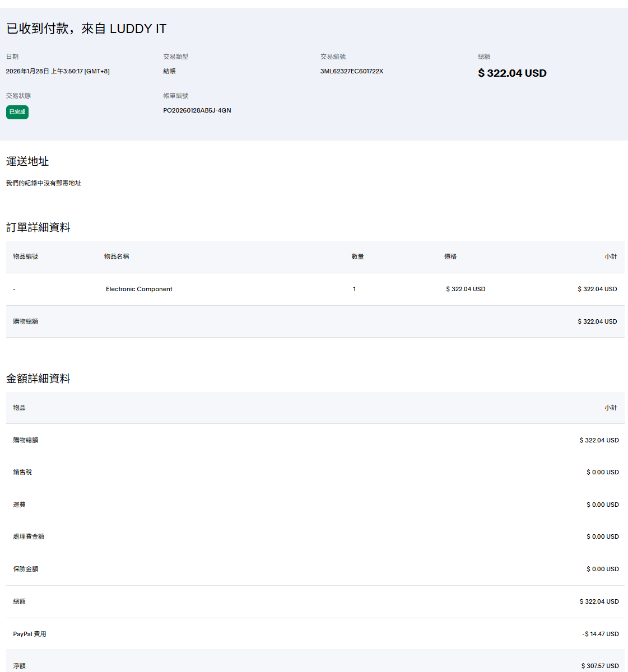Screen dimensions: 628x672
Task: Click the green 已完成 status badge
Action: pos(17,112)
